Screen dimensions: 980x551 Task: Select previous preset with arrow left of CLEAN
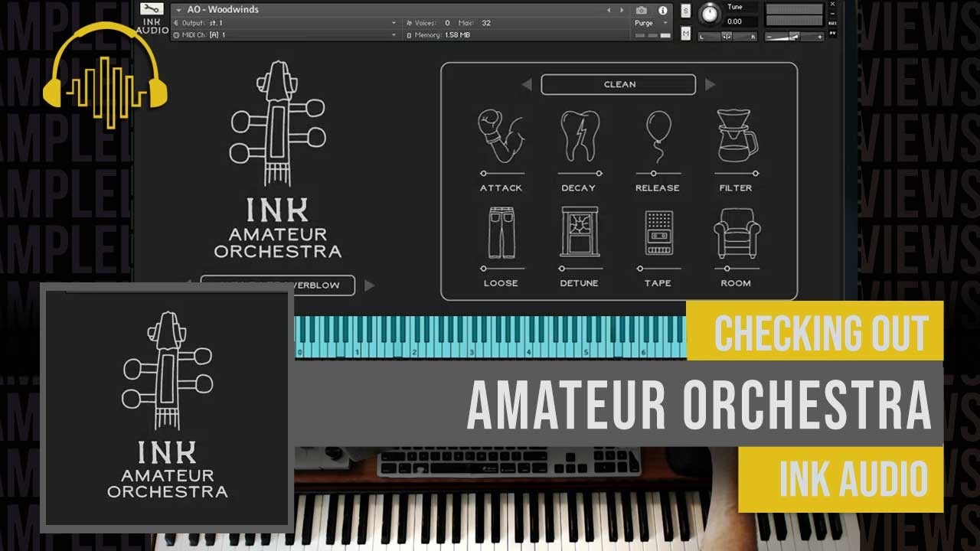[527, 85]
